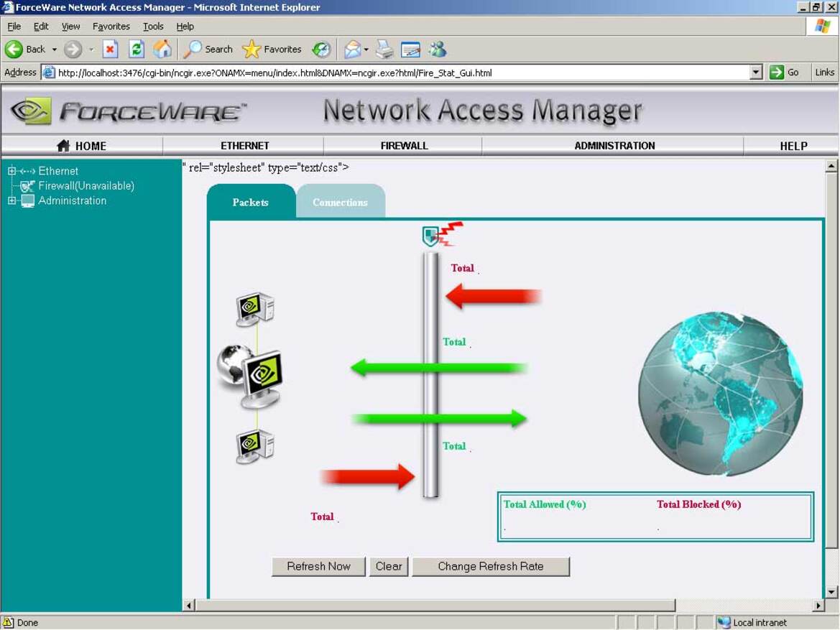Switch to the Packets tab
The image size is (840, 630).
(x=251, y=202)
